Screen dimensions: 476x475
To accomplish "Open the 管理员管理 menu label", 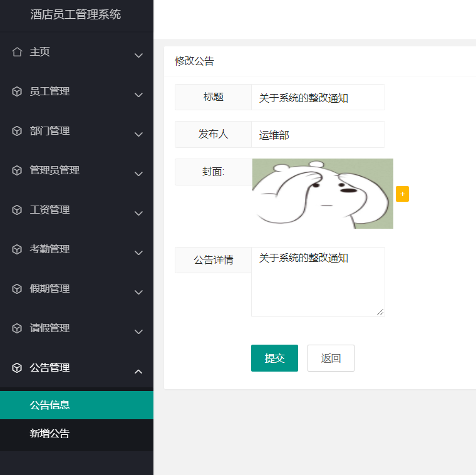I will pyautogui.click(x=54, y=170).
